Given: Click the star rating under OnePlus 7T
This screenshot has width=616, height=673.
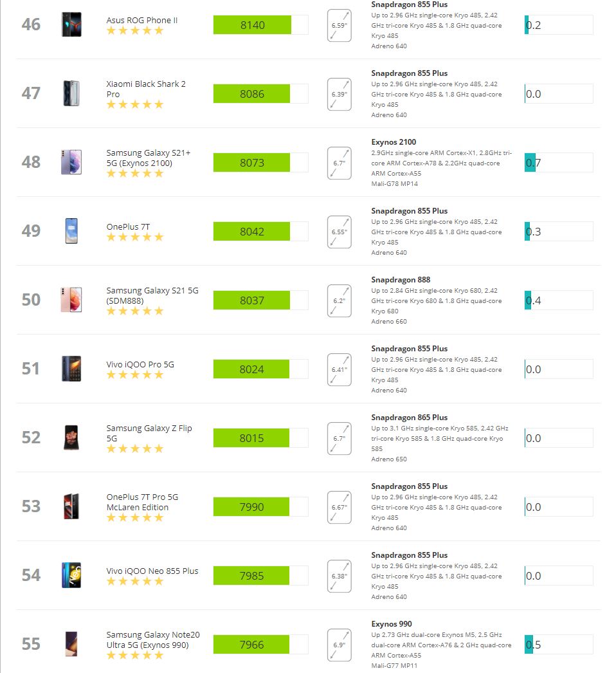Looking at the screenshot, I should [x=135, y=237].
